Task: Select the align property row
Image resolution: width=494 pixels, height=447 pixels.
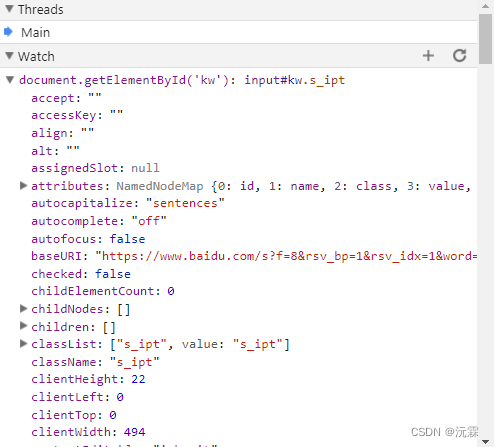Action: pos(63,133)
